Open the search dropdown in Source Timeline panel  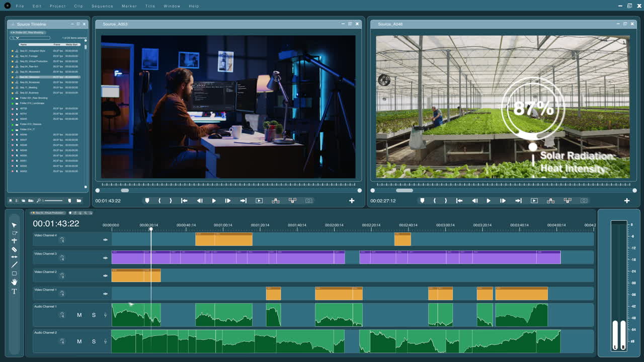[17, 38]
